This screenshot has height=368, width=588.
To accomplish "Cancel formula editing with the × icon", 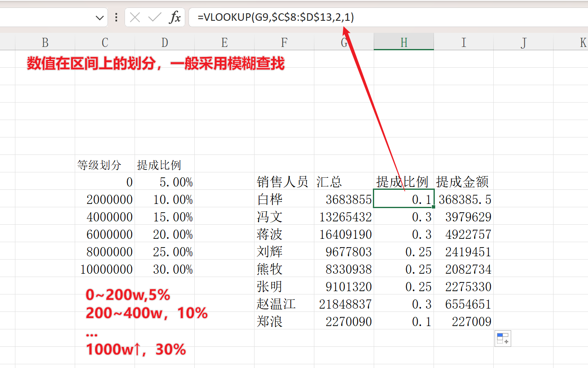I will [x=134, y=17].
